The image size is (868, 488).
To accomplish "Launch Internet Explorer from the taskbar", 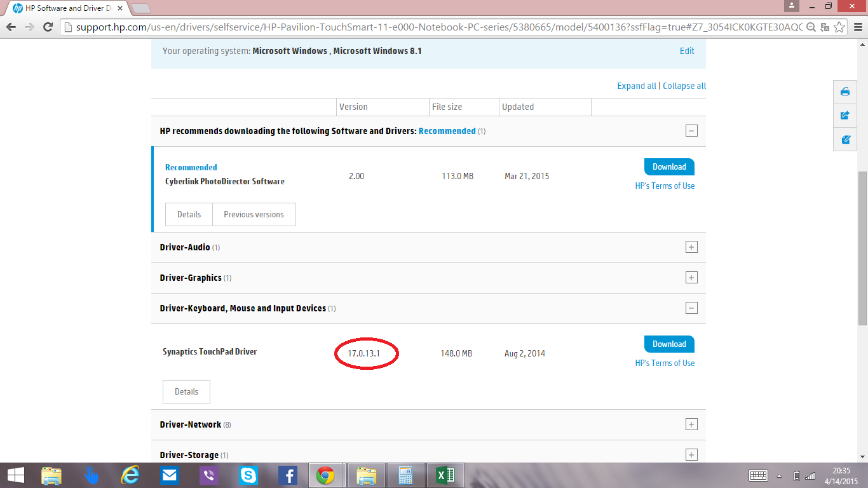I will coord(130,475).
